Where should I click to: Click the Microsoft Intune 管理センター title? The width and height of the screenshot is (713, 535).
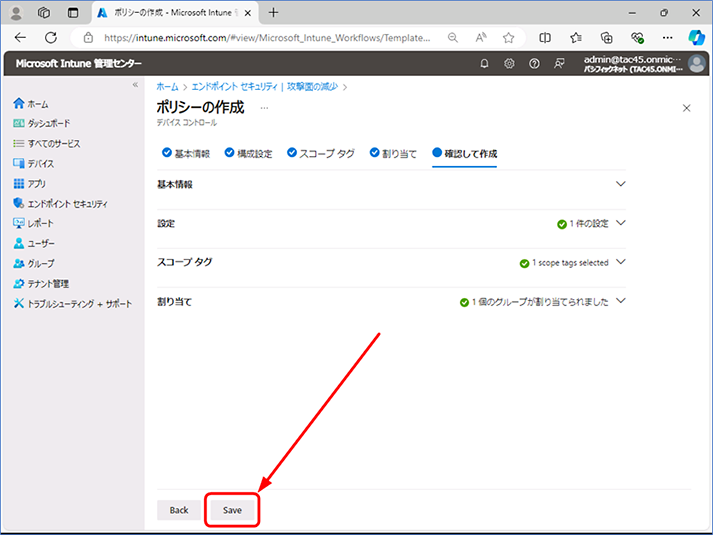[79, 64]
